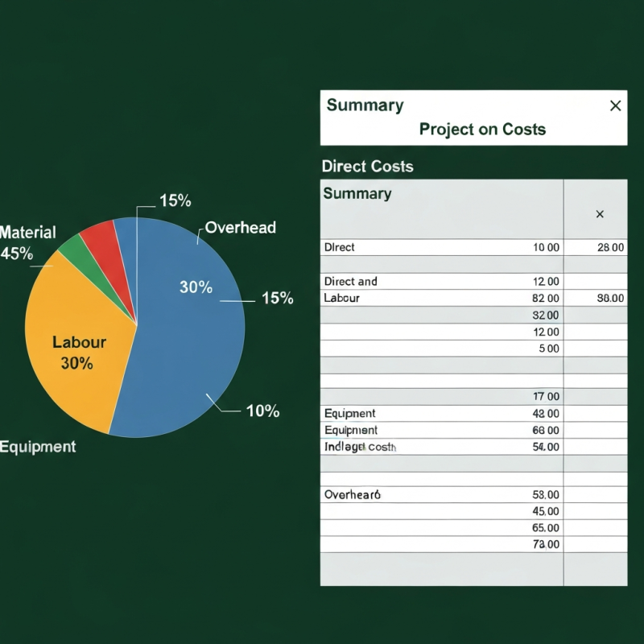Open the Direct Costs section header
644x644 pixels.
366,167
